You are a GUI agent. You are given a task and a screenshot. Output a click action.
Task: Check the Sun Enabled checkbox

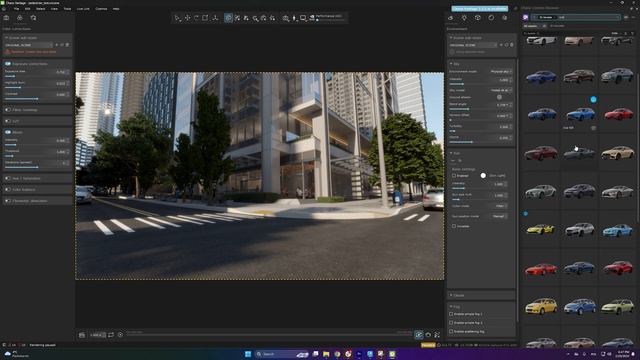coord(454,176)
